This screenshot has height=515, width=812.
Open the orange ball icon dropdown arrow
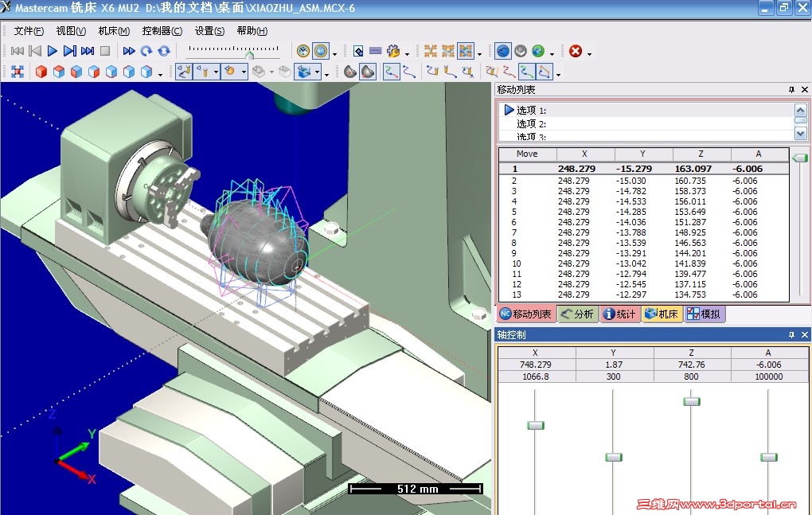point(244,72)
